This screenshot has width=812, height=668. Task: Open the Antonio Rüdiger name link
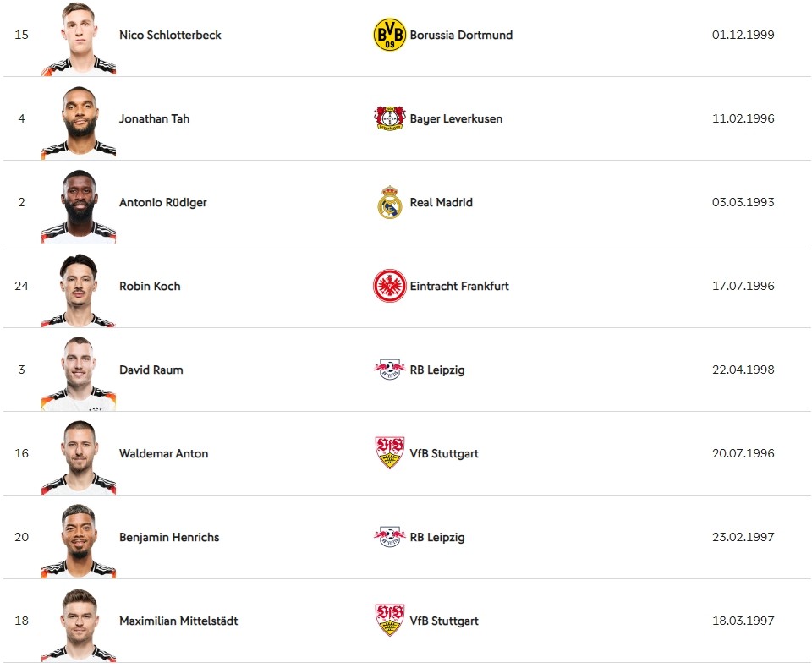(163, 202)
